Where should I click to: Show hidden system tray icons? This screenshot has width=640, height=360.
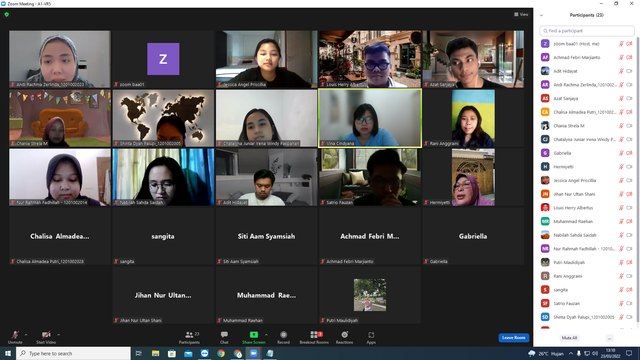tap(571, 353)
